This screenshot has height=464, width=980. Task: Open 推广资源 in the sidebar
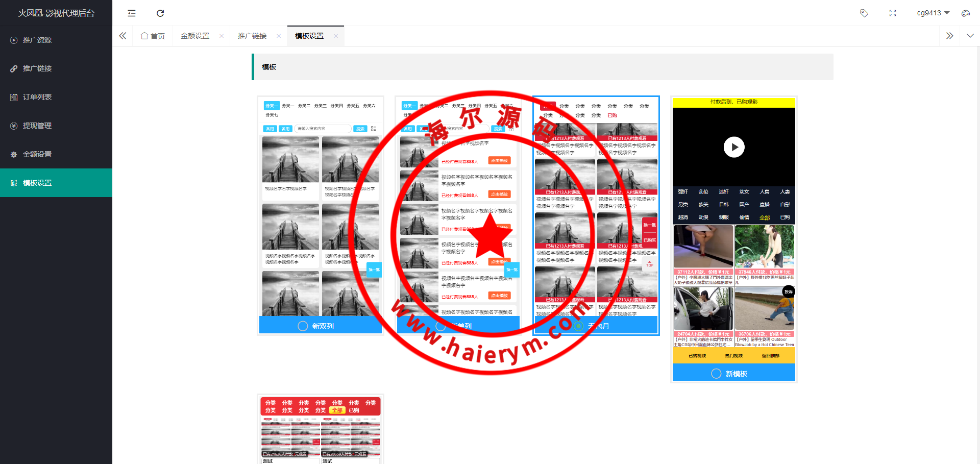[37, 40]
